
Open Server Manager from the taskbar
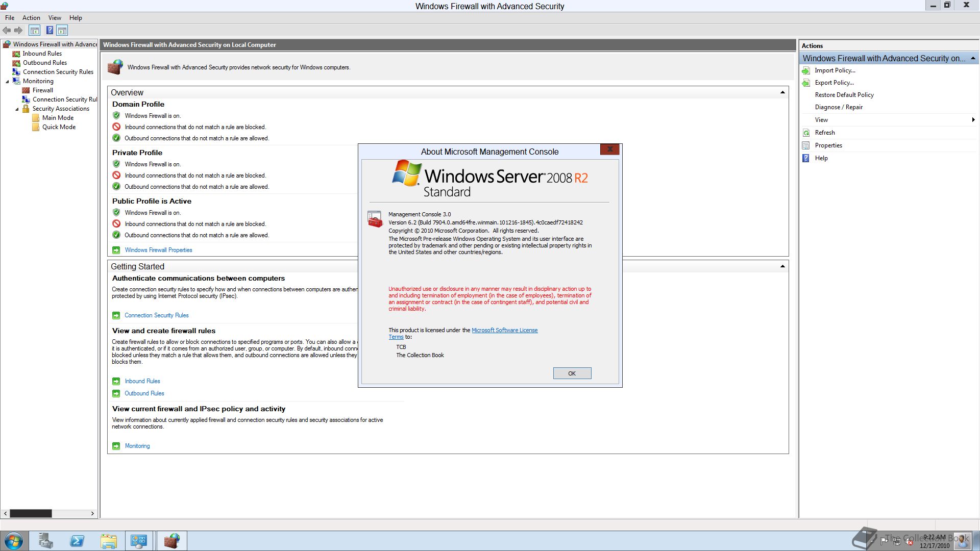(x=46, y=541)
